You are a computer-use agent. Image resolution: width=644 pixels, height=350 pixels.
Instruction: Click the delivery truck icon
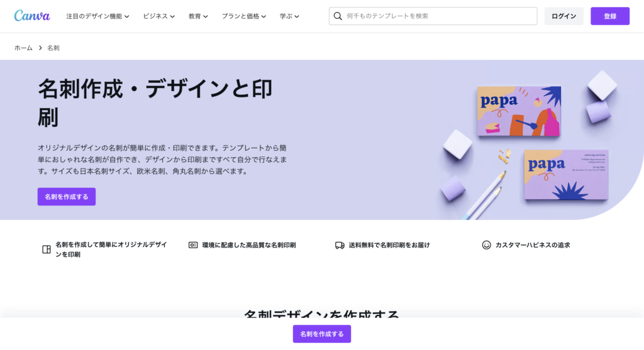coord(340,245)
